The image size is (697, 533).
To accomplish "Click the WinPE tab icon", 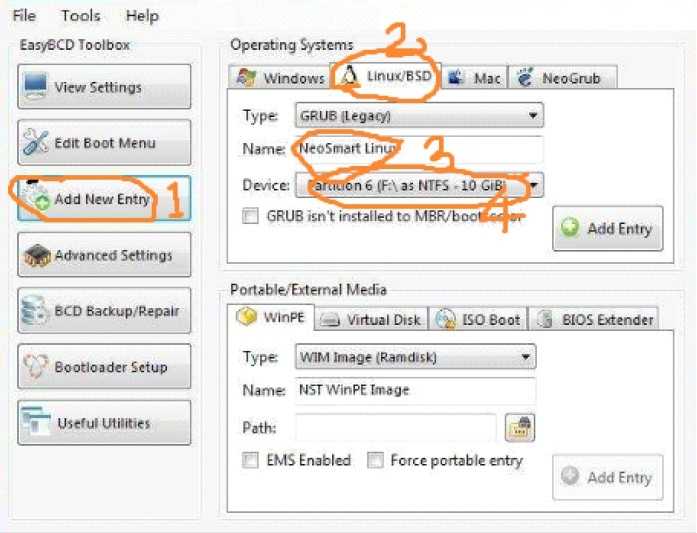I will pos(246,317).
